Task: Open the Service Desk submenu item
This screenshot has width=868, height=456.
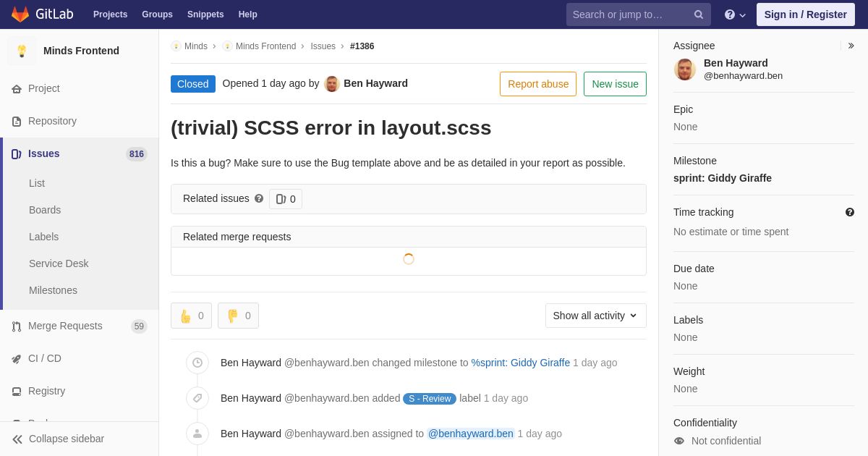Action: tap(59, 263)
